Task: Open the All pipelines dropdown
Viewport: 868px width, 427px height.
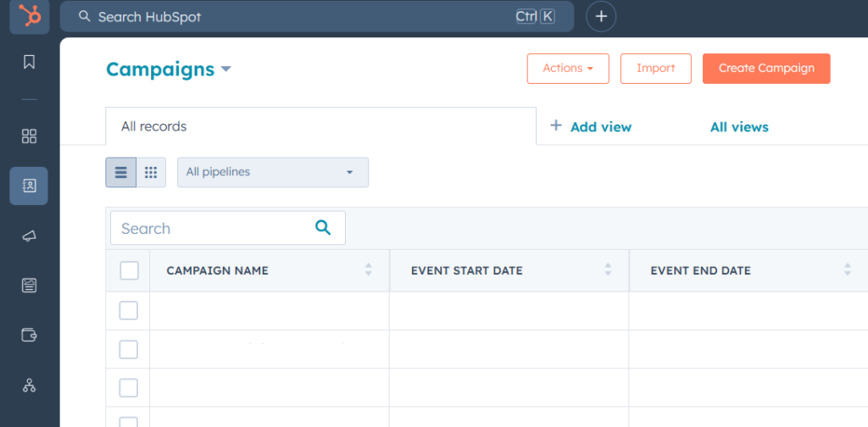Action: [272, 172]
